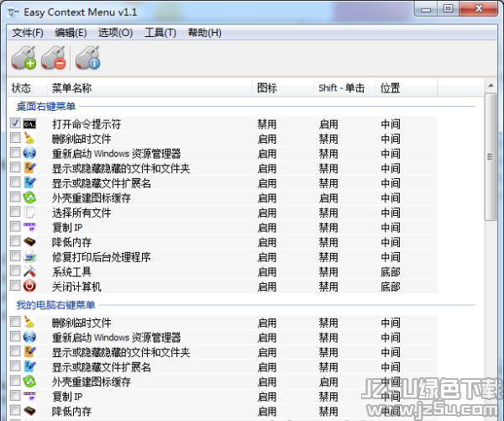Viewport: 504px width, 421px height.
Task: Click the remove context menu mouse icon
Action: [54, 58]
